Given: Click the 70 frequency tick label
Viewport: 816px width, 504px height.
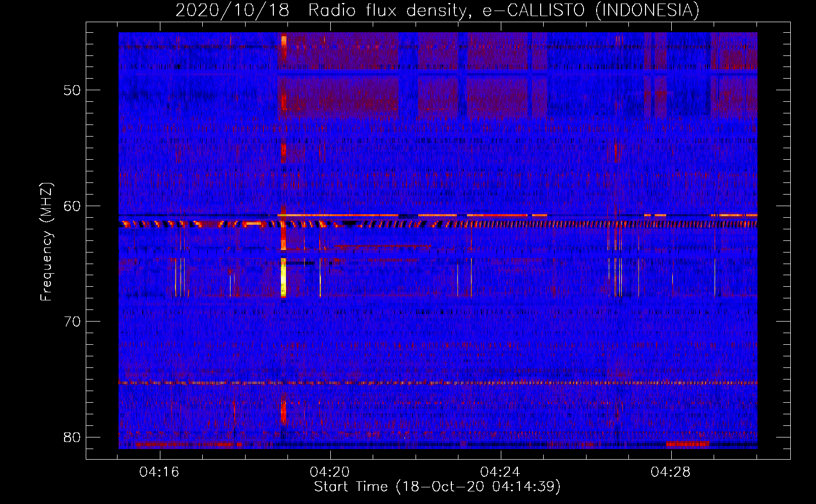Looking at the screenshot, I should (x=72, y=322).
